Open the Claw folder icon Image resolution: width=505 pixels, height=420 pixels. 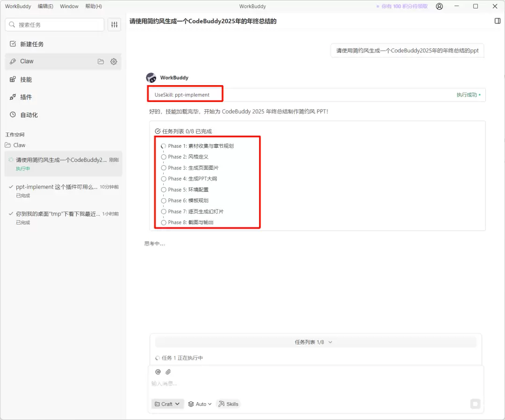coord(101,61)
